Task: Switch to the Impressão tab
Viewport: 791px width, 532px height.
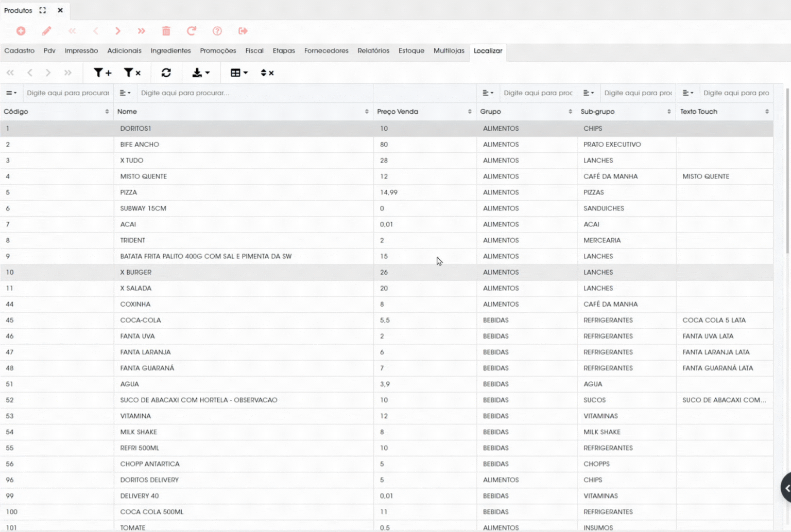Action: point(81,50)
